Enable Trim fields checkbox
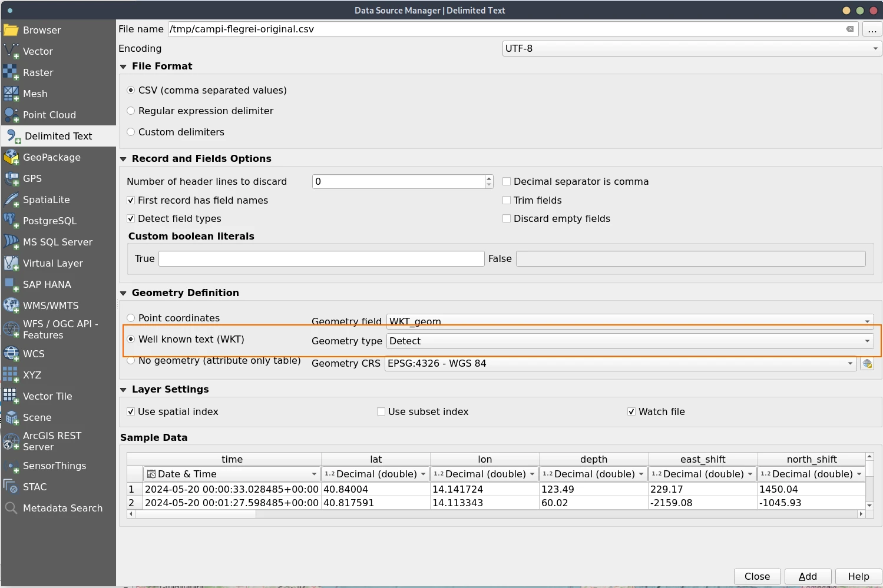Image resolution: width=883 pixels, height=588 pixels. click(506, 200)
